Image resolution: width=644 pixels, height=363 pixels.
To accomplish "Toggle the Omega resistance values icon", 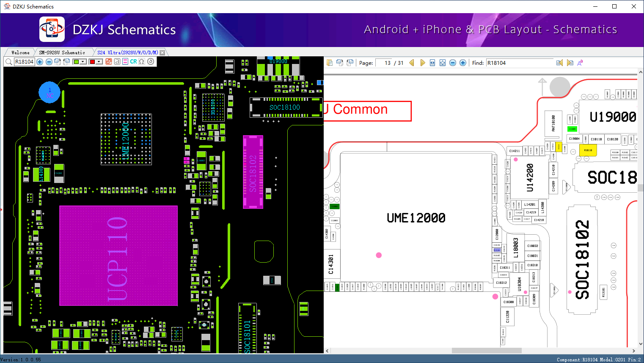I will coord(142,62).
